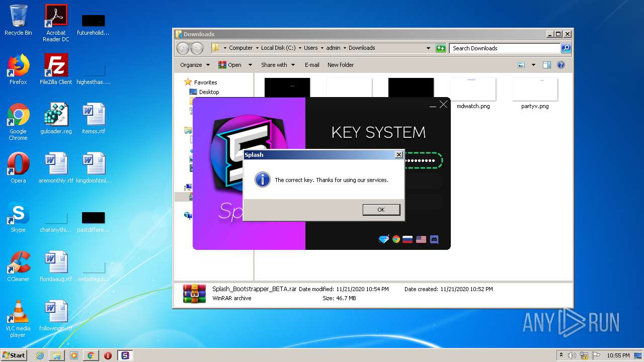Select guloader.reg on the desktop
Image resolution: width=644 pixels, height=362 pixels.
[x=56, y=119]
